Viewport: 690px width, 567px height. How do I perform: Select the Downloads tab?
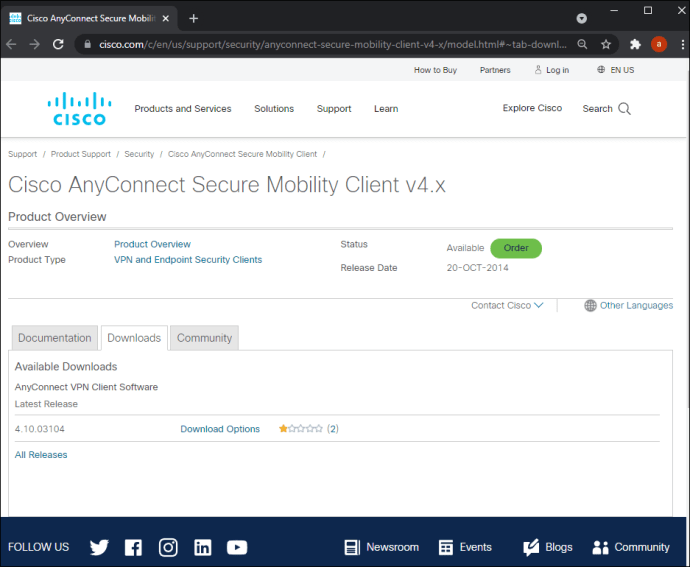pos(134,338)
